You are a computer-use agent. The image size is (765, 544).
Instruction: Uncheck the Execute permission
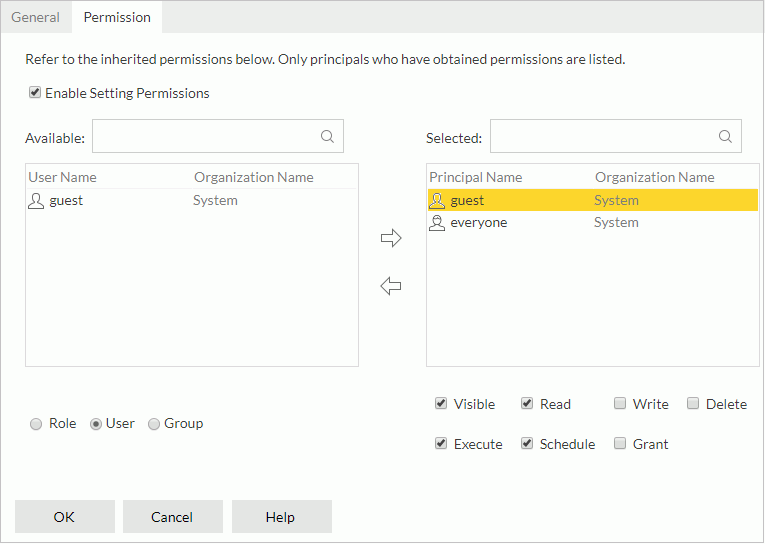pos(441,443)
